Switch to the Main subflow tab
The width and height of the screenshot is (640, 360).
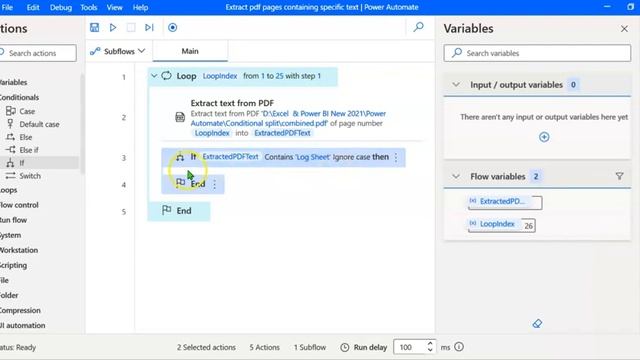pyautogui.click(x=190, y=51)
